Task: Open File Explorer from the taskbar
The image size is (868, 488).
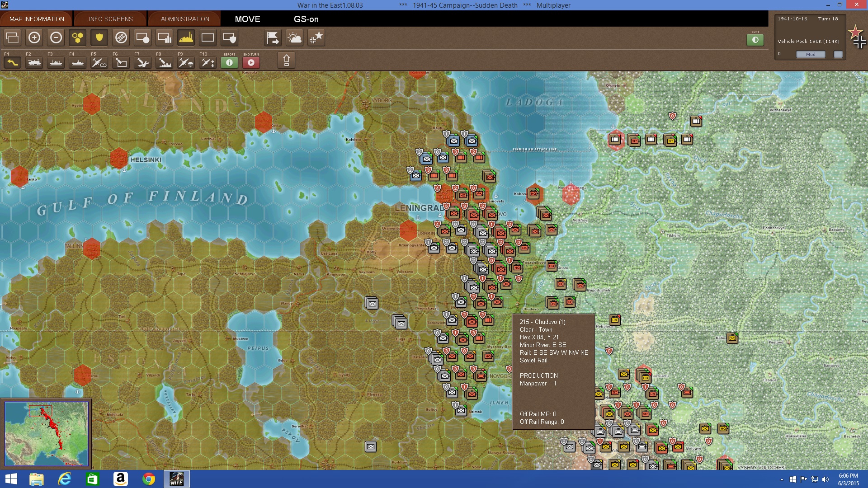Action: 37,479
